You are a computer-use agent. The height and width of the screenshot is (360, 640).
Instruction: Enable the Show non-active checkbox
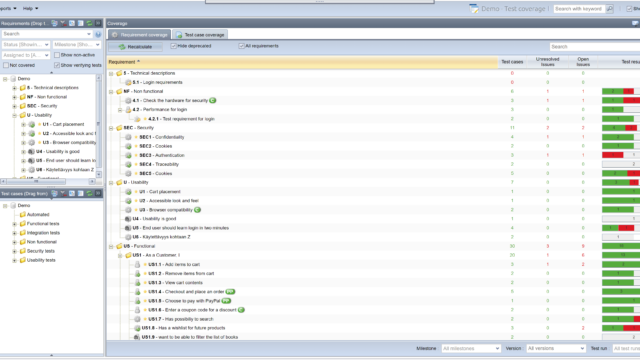point(57,55)
